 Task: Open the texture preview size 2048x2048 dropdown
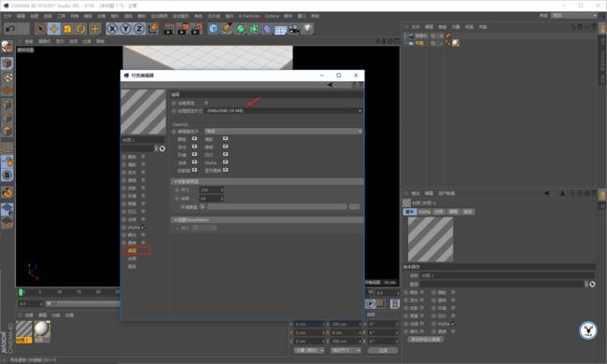[284, 111]
